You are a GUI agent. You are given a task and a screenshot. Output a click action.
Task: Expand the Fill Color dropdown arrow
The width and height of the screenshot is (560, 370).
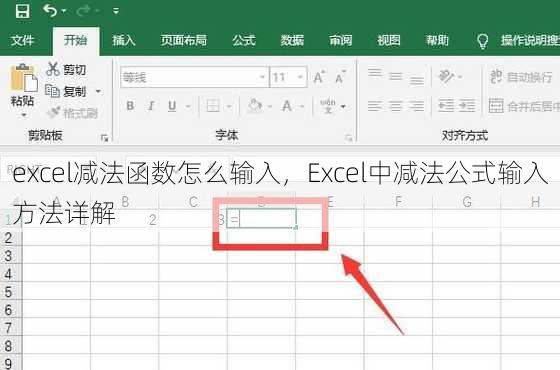(x=270, y=106)
